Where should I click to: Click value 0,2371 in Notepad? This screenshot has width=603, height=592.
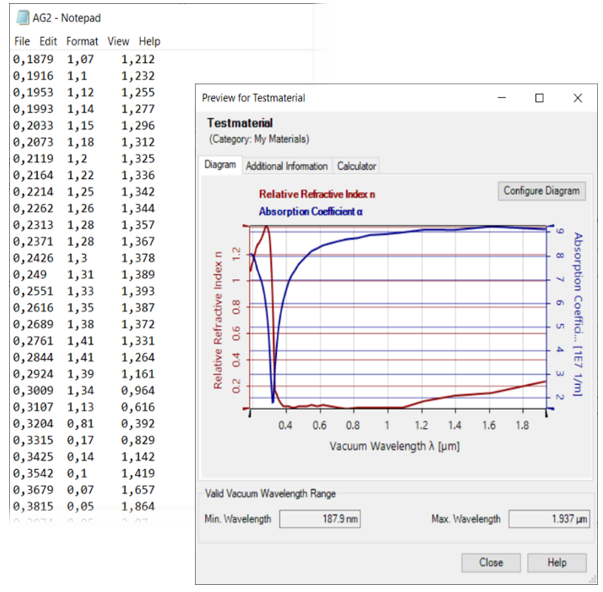[x=33, y=241]
